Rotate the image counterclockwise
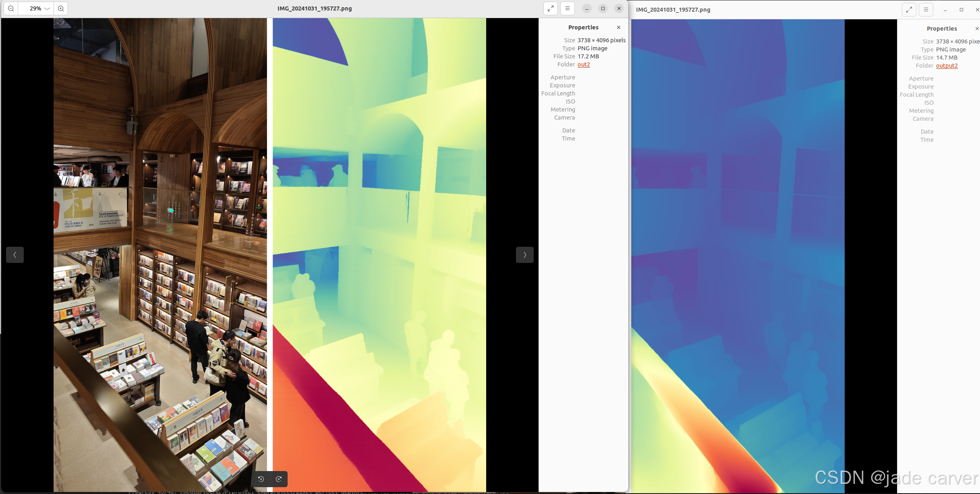The height and width of the screenshot is (494, 980). tap(261, 479)
